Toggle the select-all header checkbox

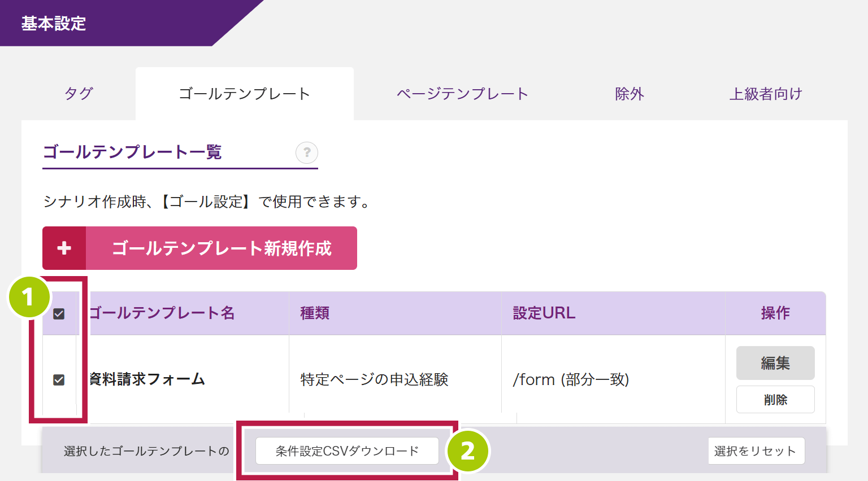tap(59, 314)
